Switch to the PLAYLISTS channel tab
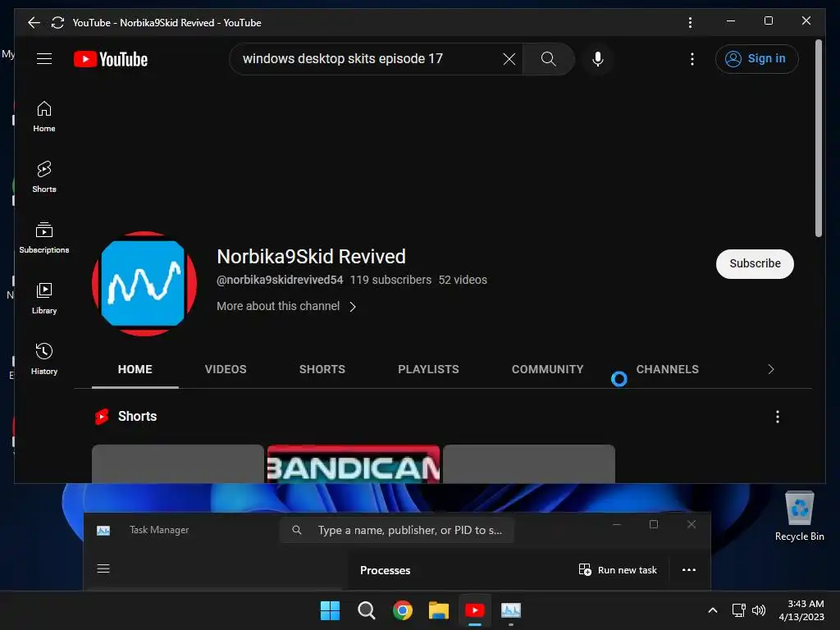Screen dimensions: 840x630 pos(428,369)
